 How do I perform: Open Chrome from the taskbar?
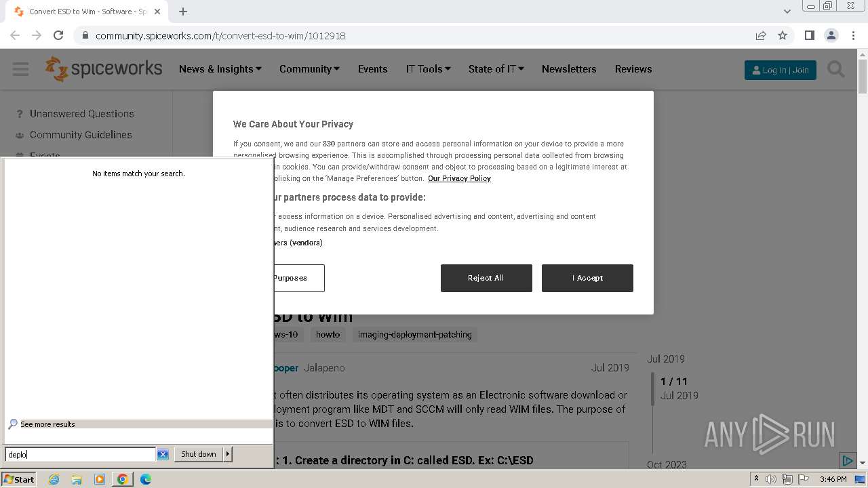click(123, 479)
